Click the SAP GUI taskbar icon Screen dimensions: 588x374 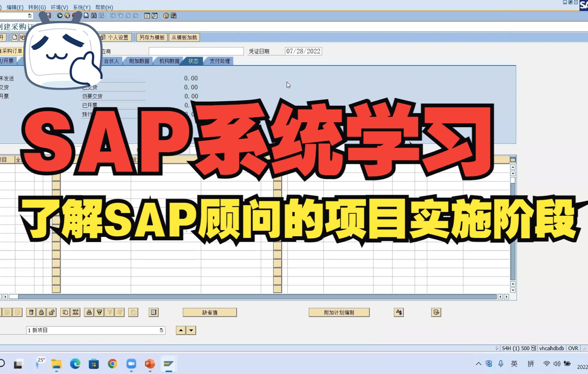click(168, 364)
